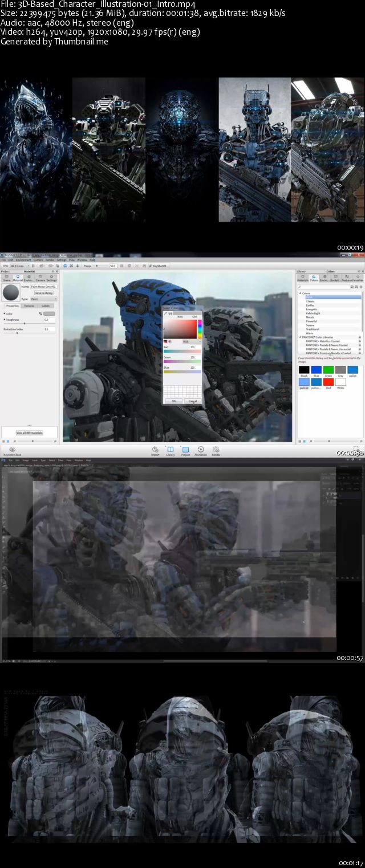The width and height of the screenshot is (365, 868).
Task: Click the Save to library button
Action: [x=44, y=292]
